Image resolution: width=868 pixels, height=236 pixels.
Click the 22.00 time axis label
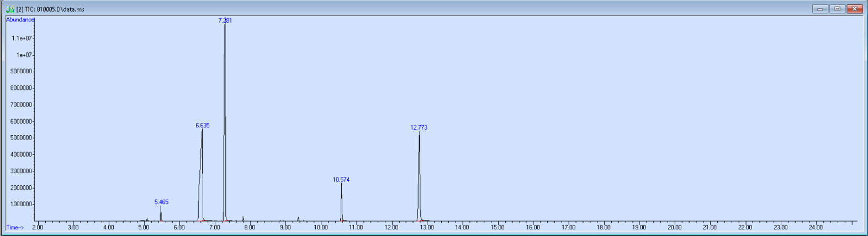[745, 227]
